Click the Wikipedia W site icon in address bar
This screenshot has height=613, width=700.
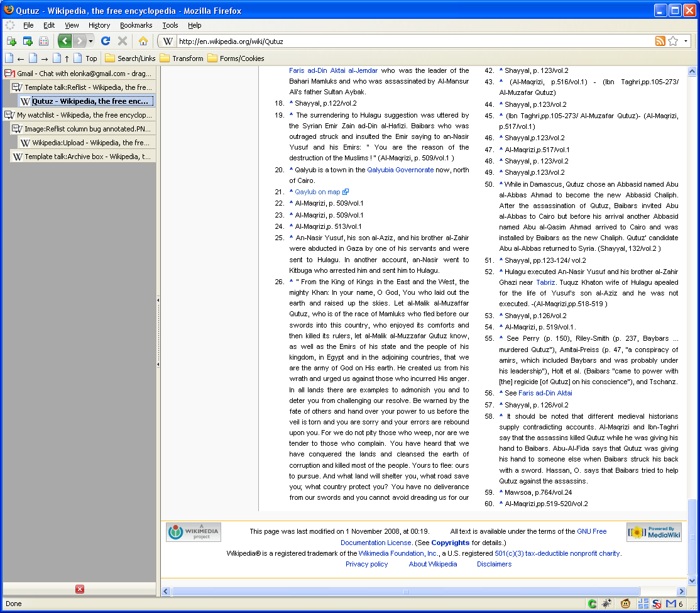[168, 41]
